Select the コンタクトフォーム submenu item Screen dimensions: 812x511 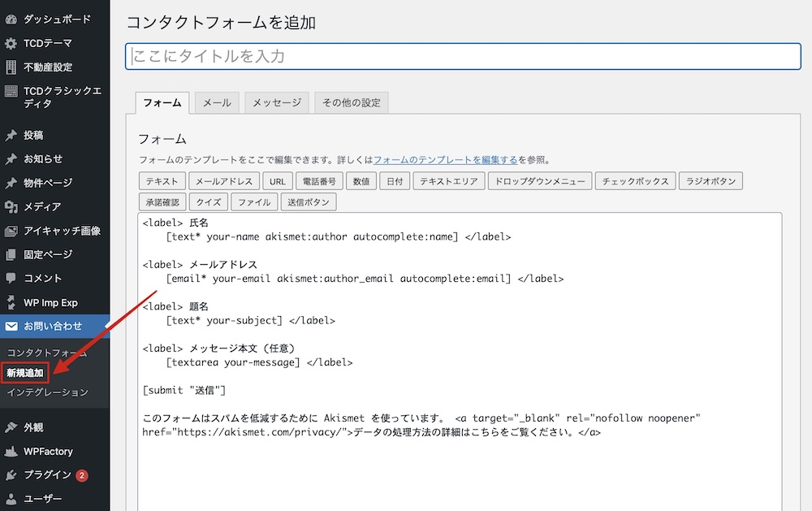point(46,353)
